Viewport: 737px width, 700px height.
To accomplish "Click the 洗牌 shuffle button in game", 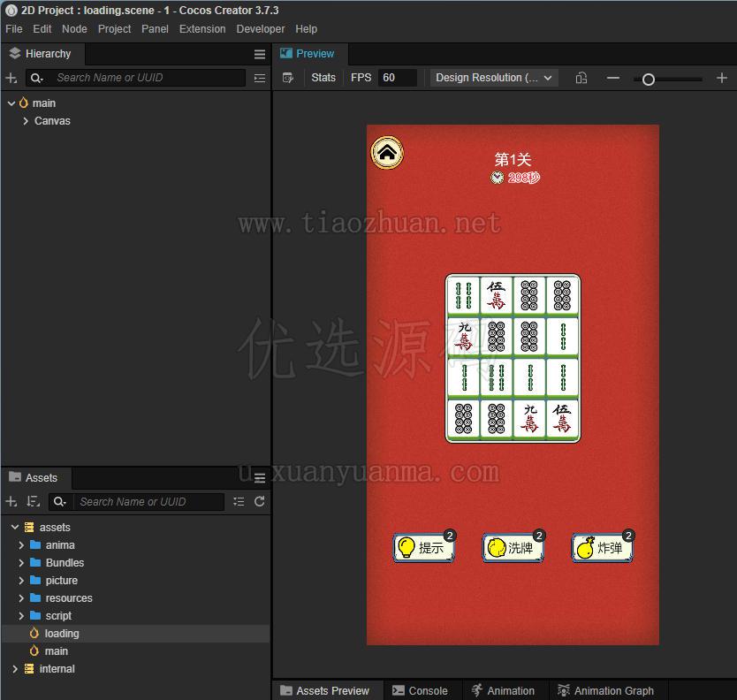I will click(x=513, y=547).
